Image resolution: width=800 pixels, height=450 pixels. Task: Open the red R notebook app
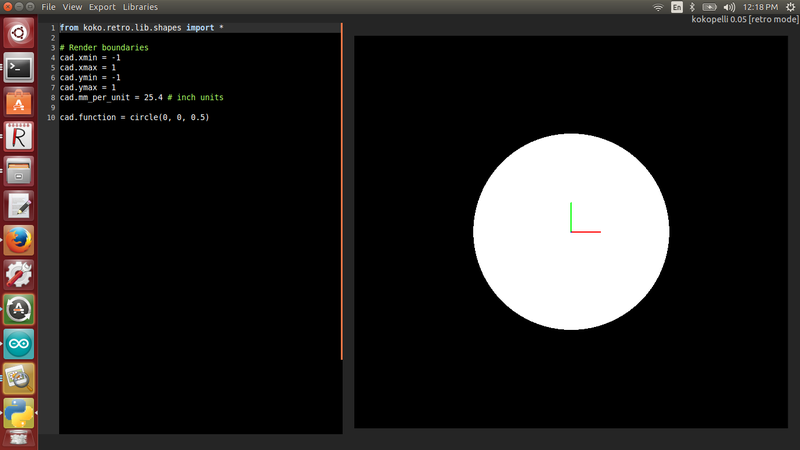[x=19, y=137]
